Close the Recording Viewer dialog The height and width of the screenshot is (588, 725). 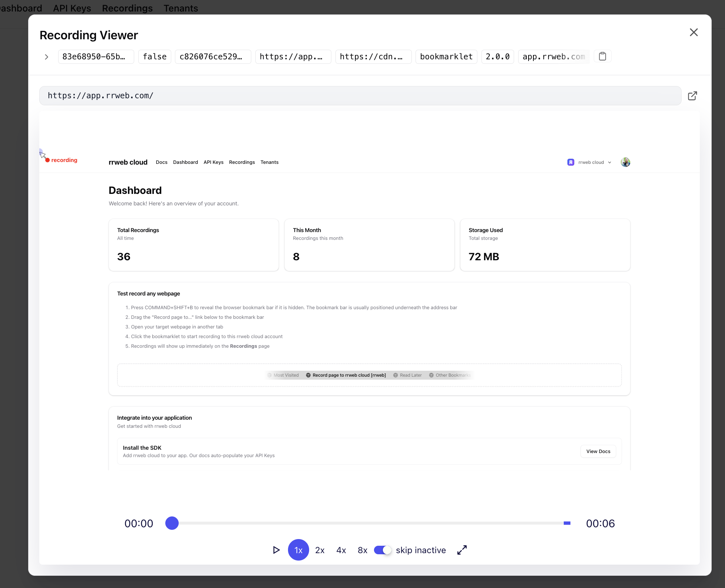click(x=693, y=32)
